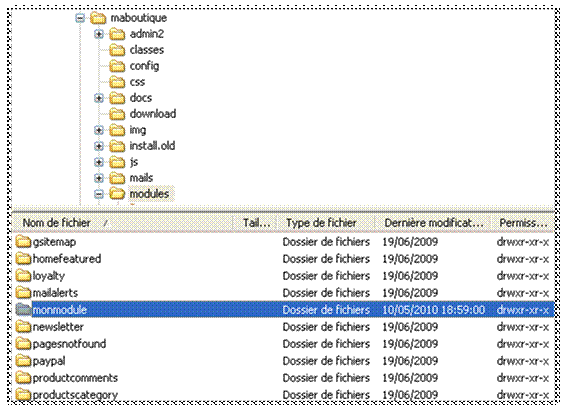Image resolution: width=566 pixels, height=411 pixels.
Task: Click the img folder icon
Action: tap(117, 130)
